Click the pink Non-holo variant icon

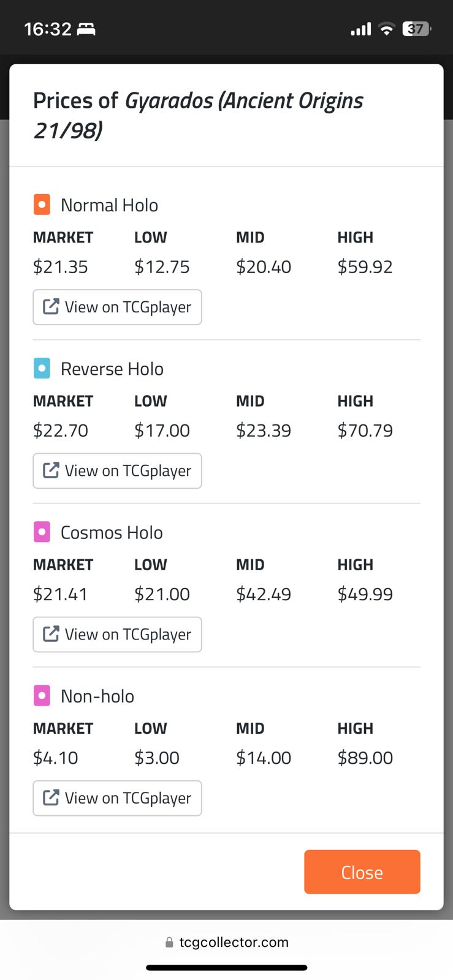pyautogui.click(x=42, y=696)
